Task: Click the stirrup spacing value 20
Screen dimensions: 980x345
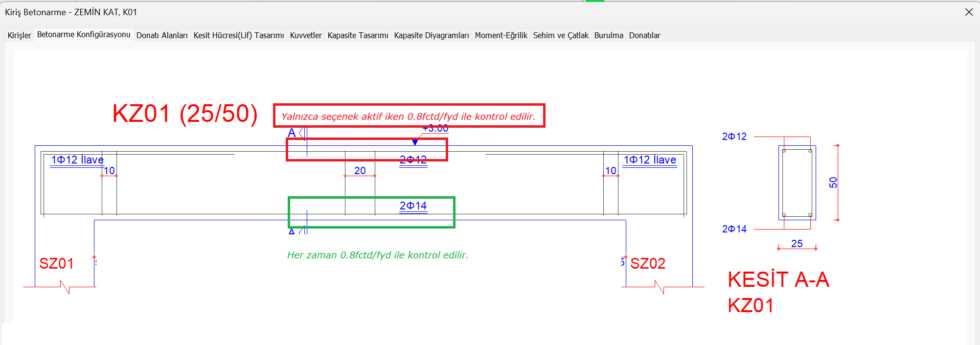Action: point(360,171)
